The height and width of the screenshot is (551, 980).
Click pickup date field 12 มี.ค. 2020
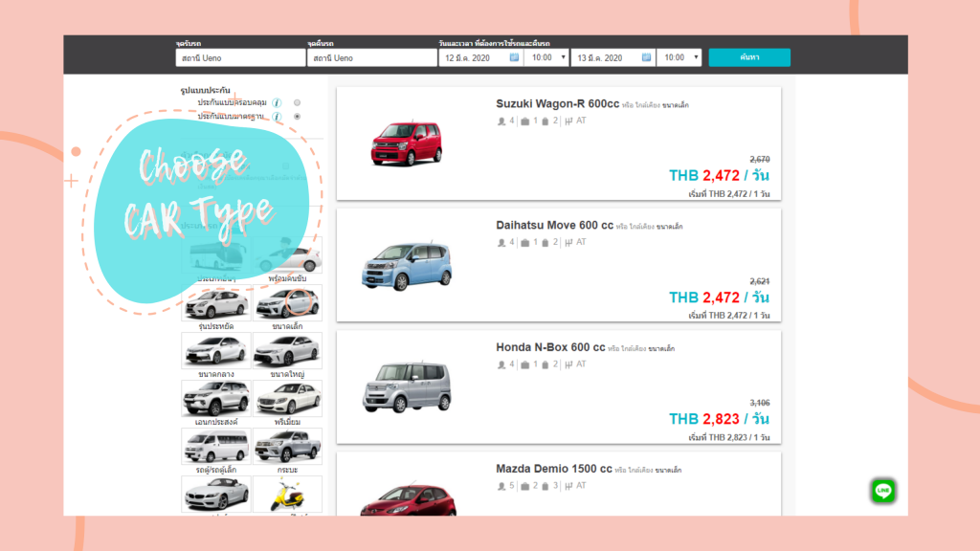coord(480,57)
